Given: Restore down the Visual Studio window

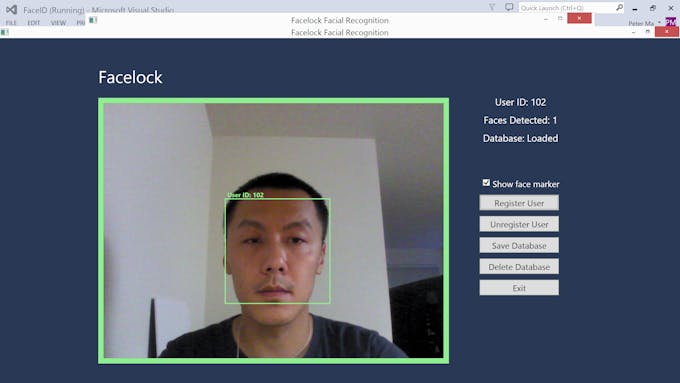Looking at the screenshot, I should pos(653,8).
